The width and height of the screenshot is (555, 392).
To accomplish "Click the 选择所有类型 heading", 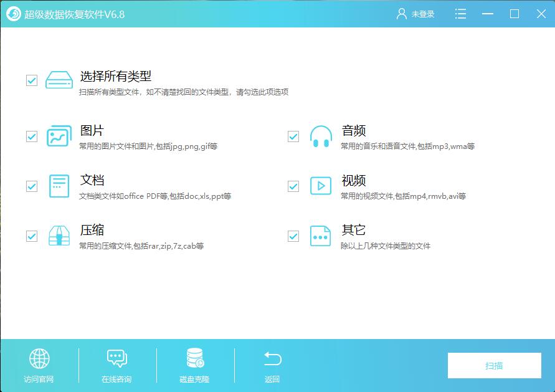I will coord(116,76).
